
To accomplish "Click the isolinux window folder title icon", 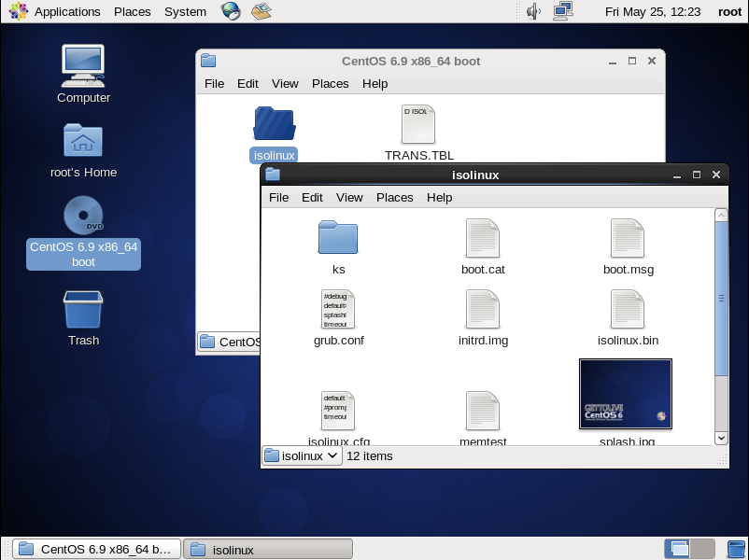I will coord(273,175).
